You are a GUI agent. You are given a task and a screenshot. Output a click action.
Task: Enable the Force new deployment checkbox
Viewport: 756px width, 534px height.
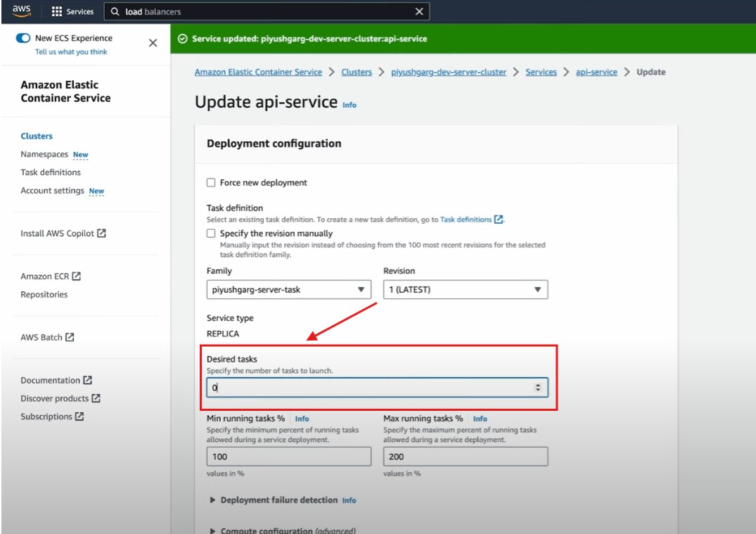click(211, 182)
